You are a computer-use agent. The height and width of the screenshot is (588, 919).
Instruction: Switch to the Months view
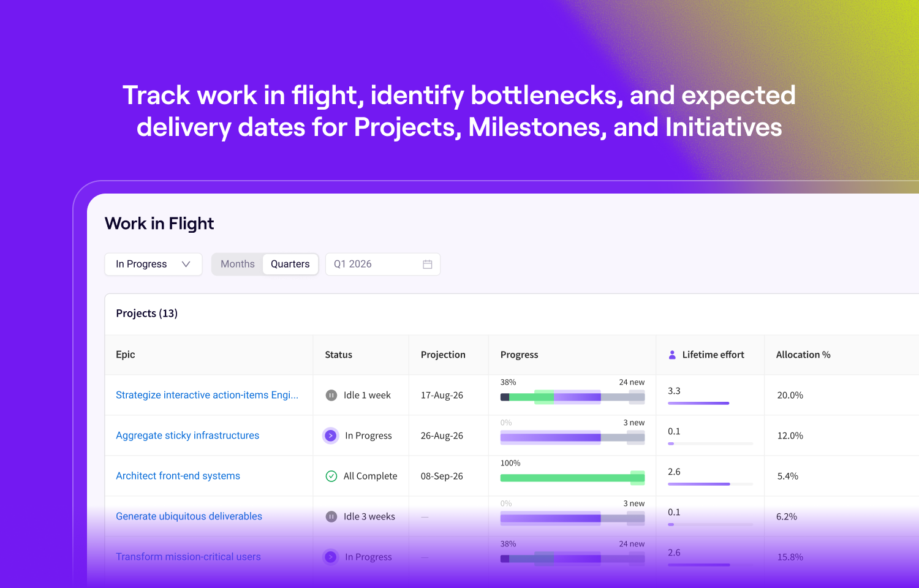[x=238, y=264]
